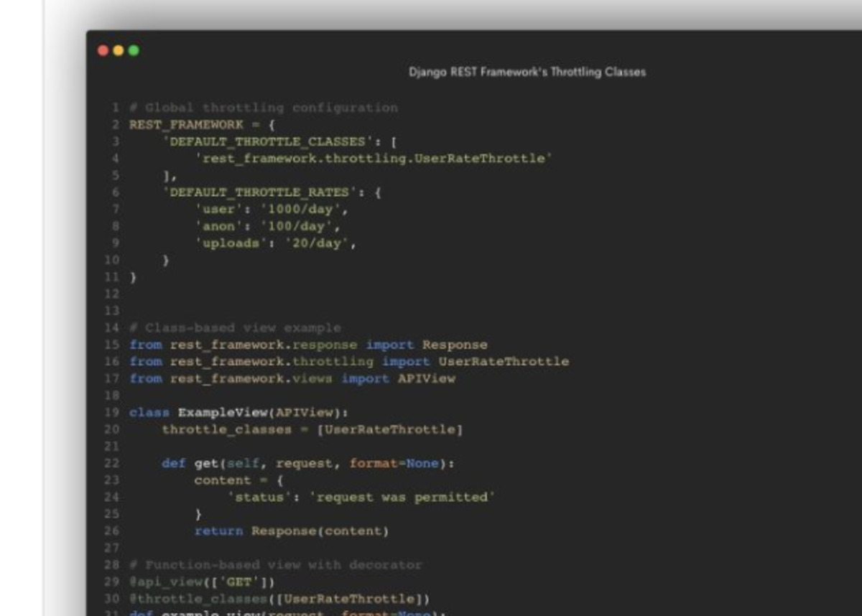Screen dimensions: 862x616
Task: Click the comment '# Class-based view example'
Action: (236, 328)
